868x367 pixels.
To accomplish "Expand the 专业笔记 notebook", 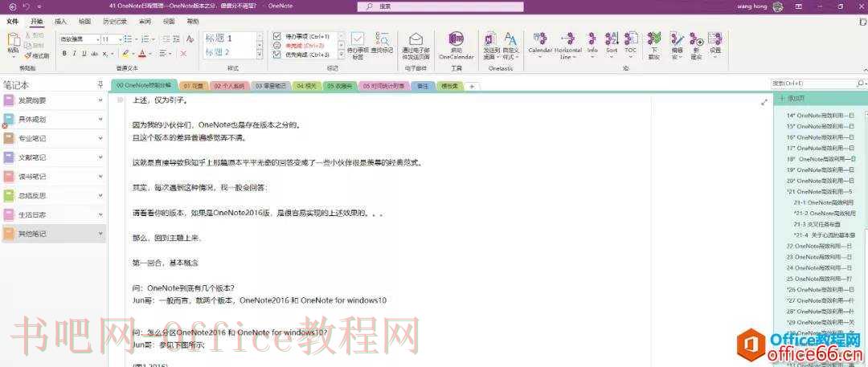I will pos(100,138).
